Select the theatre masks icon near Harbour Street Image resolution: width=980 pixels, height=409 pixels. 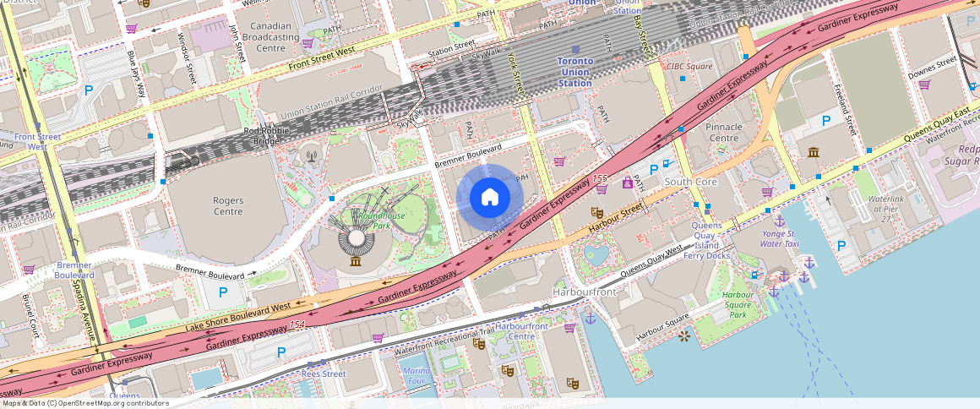click(596, 212)
